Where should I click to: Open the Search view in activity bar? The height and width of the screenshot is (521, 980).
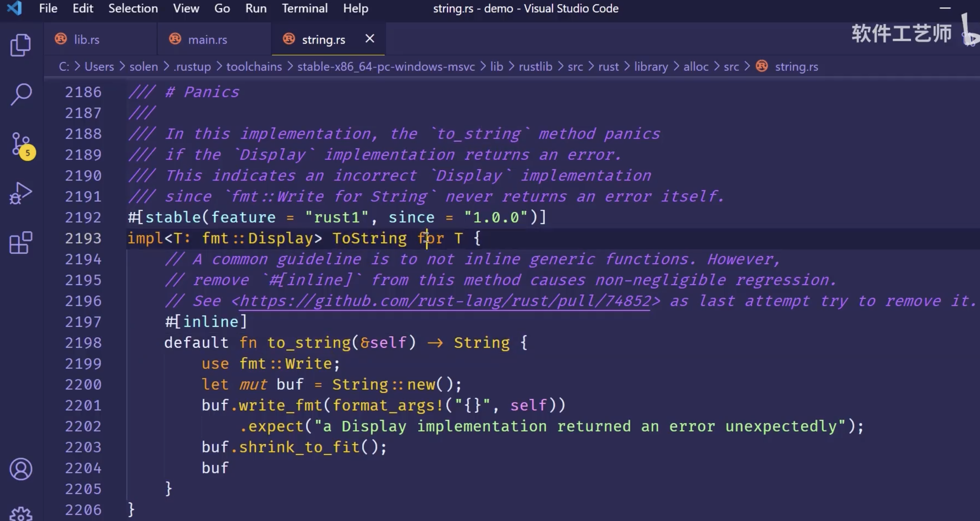20,94
